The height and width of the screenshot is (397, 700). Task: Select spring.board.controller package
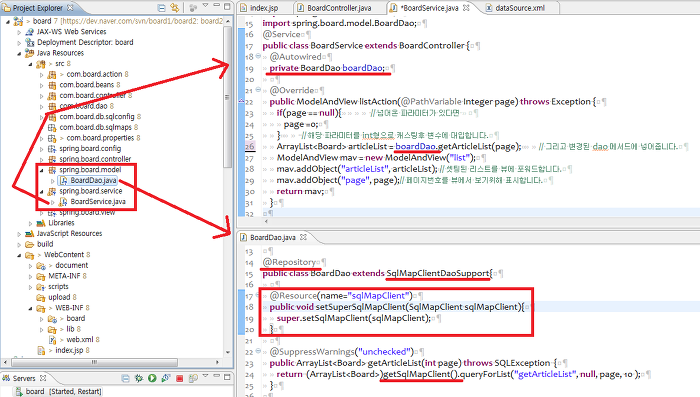(x=95, y=159)
